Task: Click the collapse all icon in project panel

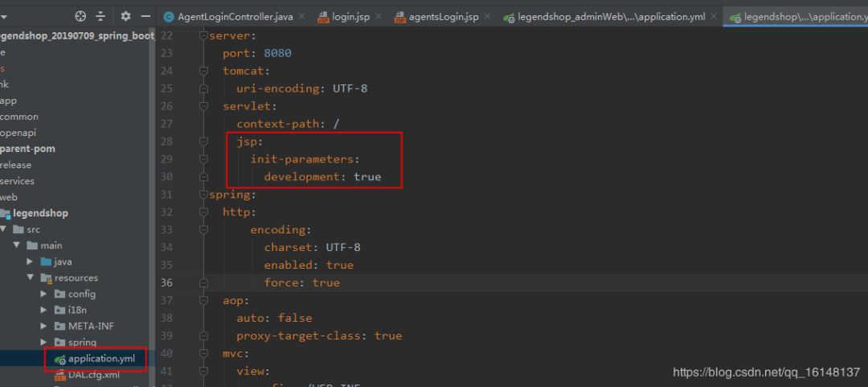Action: click(100, 16)
